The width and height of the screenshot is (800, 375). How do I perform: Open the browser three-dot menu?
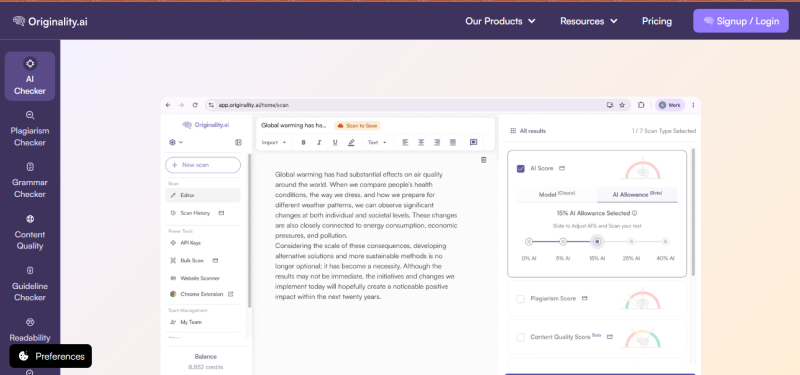click(693, 105)
